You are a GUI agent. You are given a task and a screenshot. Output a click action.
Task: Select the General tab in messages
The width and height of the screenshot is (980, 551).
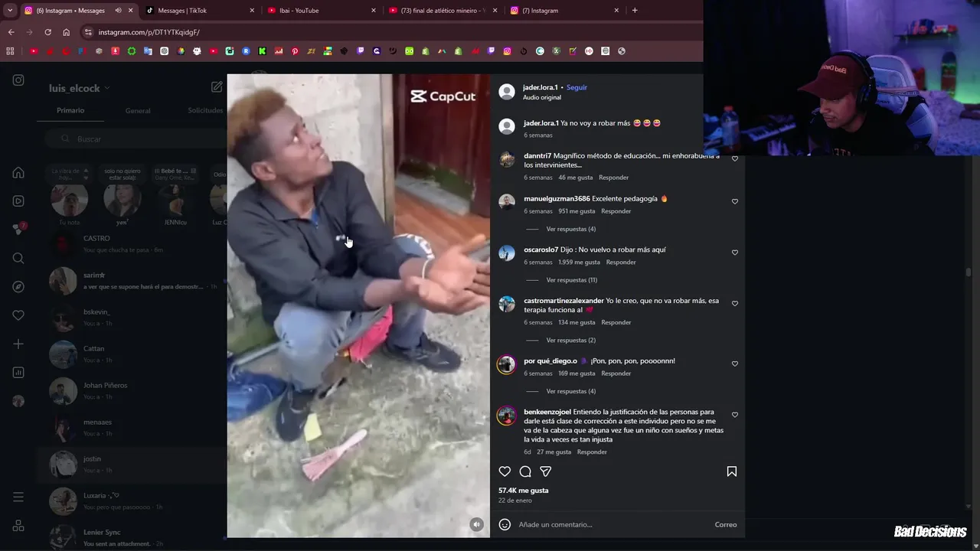click(x=138, y=111)
